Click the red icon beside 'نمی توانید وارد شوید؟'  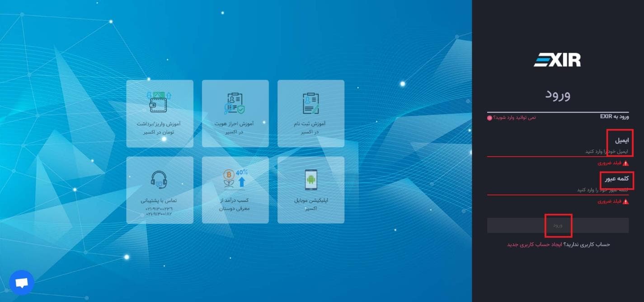[x=489, y=118]
